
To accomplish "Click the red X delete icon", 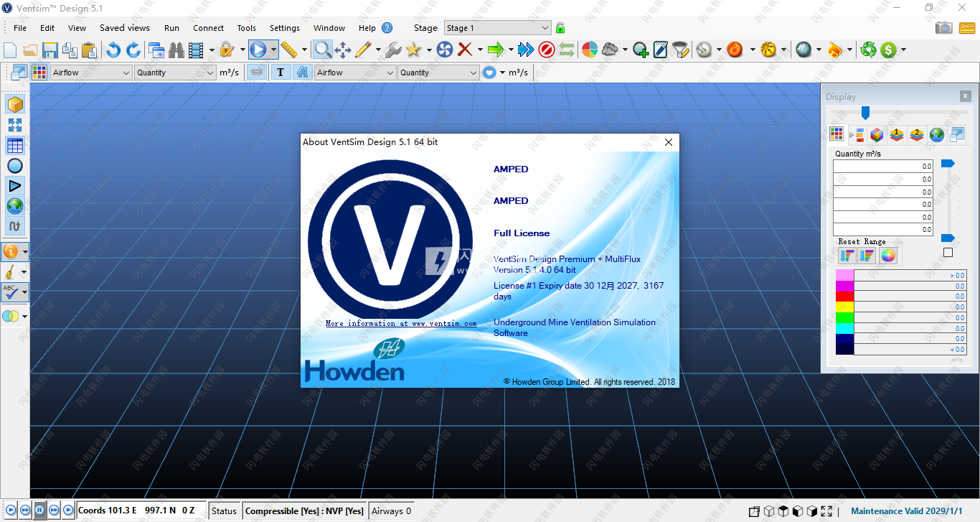I will point(464,50).
